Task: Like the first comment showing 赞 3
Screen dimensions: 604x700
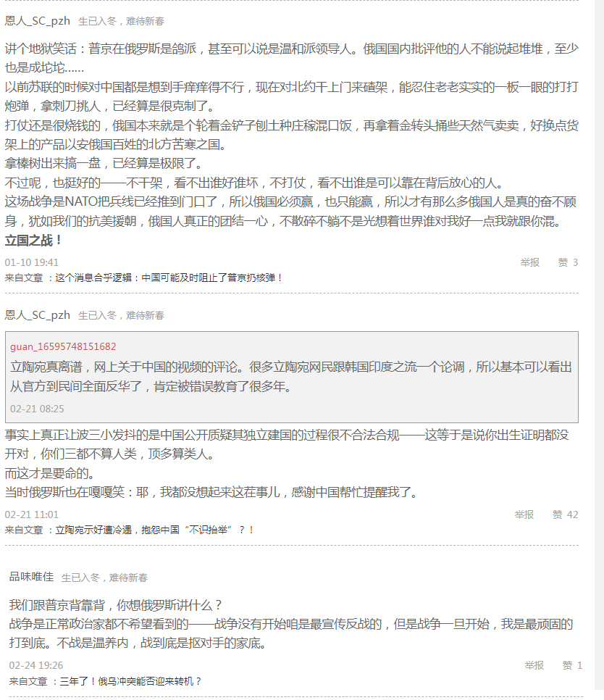Action: click(x=568, y=262)
